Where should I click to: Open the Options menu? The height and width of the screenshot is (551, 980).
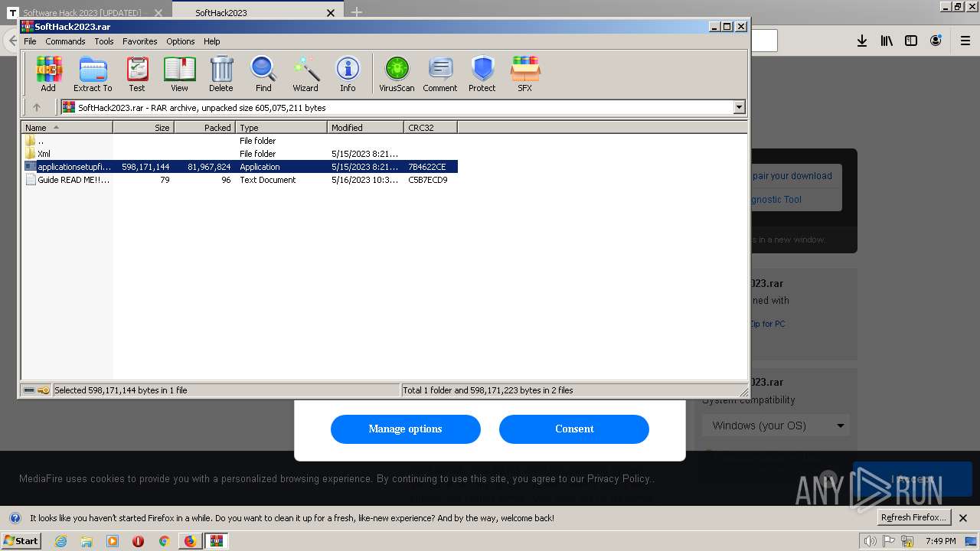181,41
